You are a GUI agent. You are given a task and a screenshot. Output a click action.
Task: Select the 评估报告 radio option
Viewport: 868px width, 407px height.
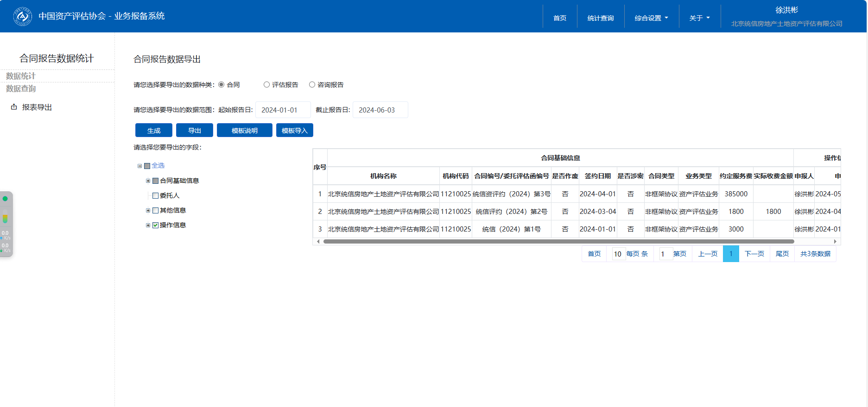point(266,85)
